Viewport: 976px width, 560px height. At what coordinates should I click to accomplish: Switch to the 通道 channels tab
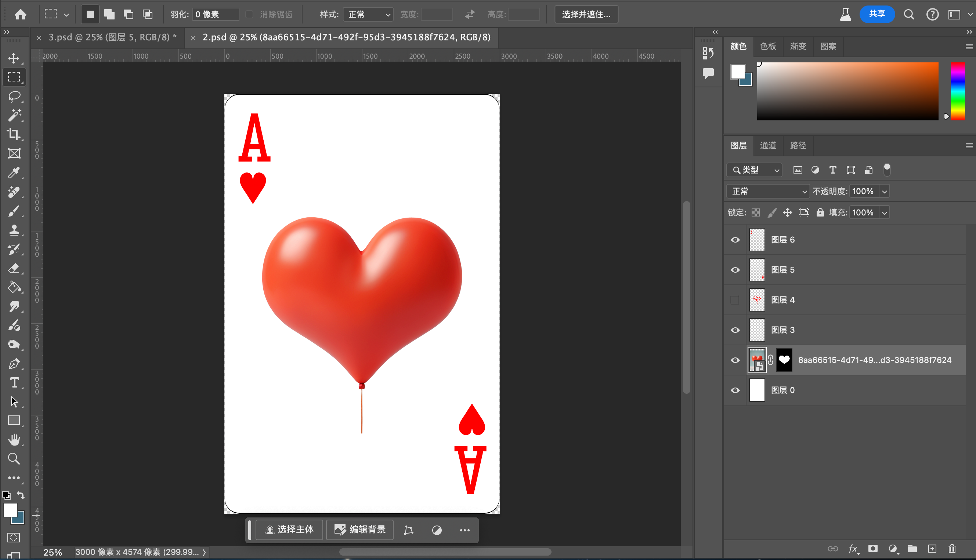click(x=768, y=145)
